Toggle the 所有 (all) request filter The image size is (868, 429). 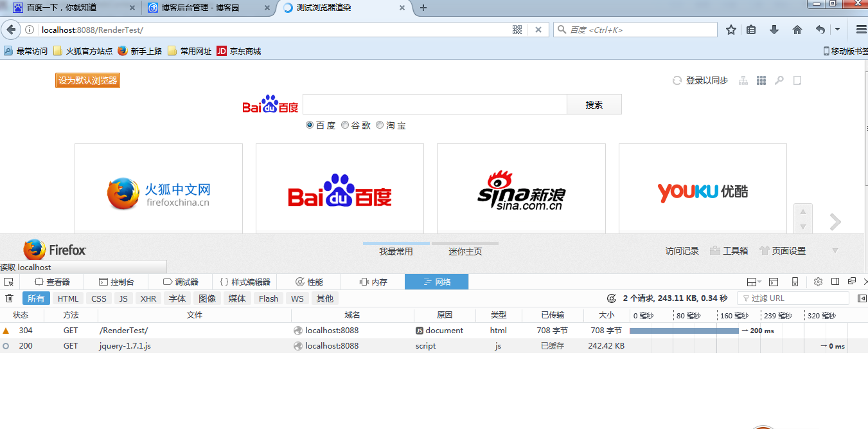(36, 298)
